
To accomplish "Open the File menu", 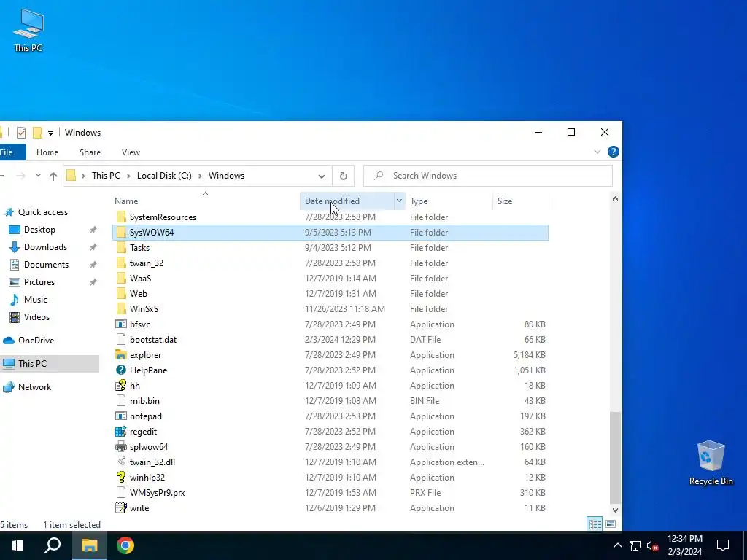I will [x=9, y=152].
